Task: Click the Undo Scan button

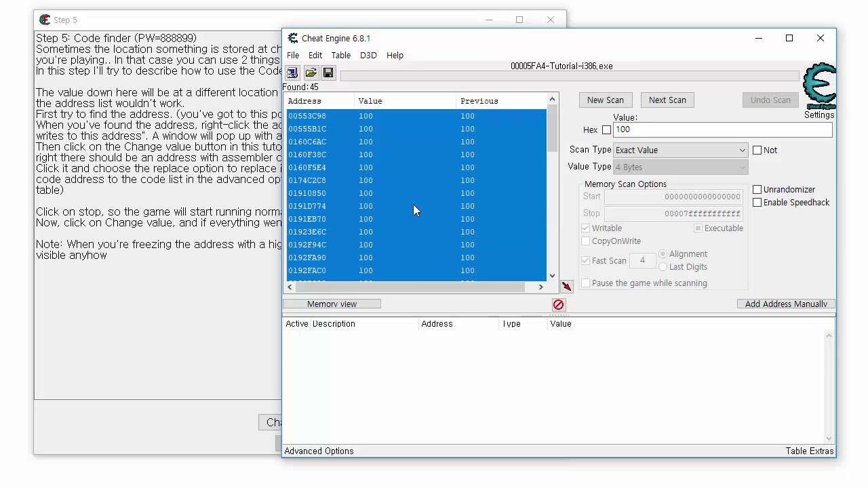Action: [x=770, y=100]
